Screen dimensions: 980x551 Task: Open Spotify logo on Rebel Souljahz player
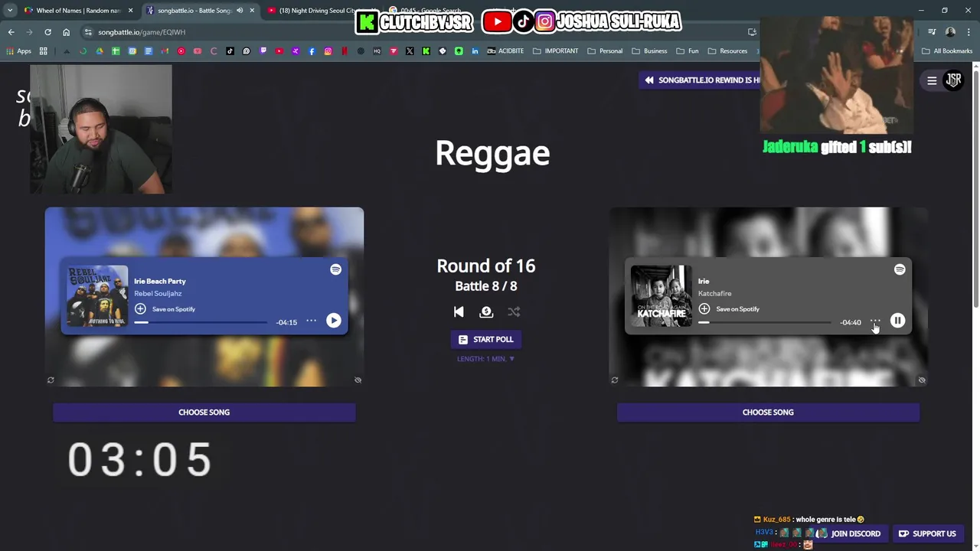point(335,269)
